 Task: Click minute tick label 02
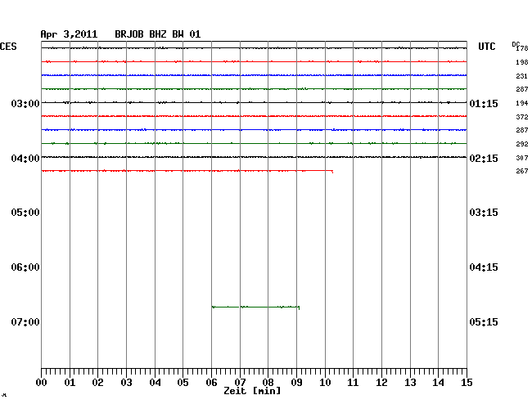coord(97,383)
